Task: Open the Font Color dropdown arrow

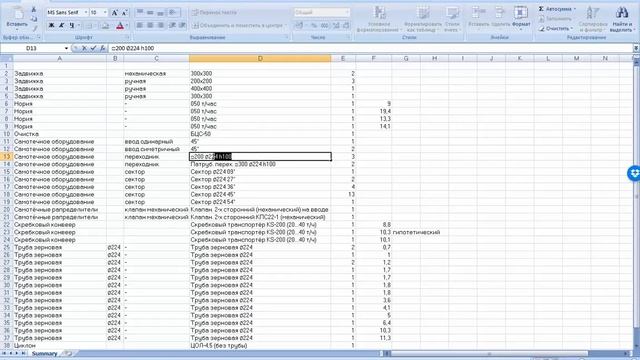Action: tap(126, 25)
